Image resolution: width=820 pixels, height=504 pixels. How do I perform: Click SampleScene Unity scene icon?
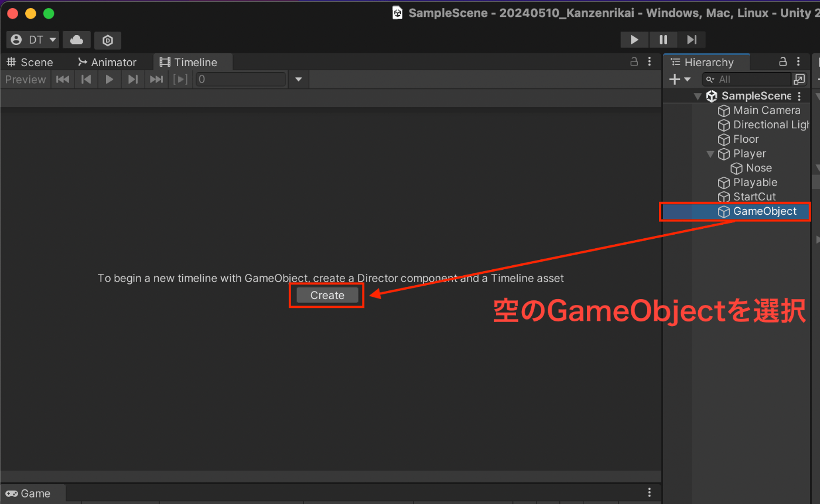coord(712,96)
